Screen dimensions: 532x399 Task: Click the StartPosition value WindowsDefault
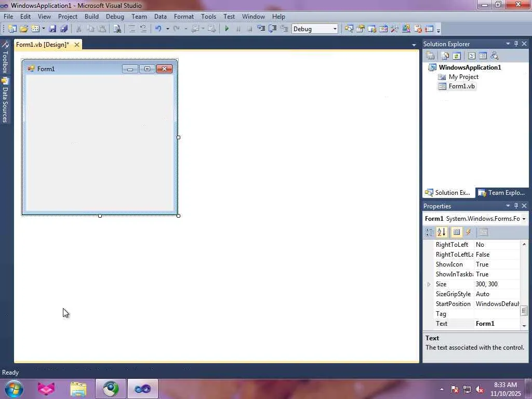coord(497,303)
